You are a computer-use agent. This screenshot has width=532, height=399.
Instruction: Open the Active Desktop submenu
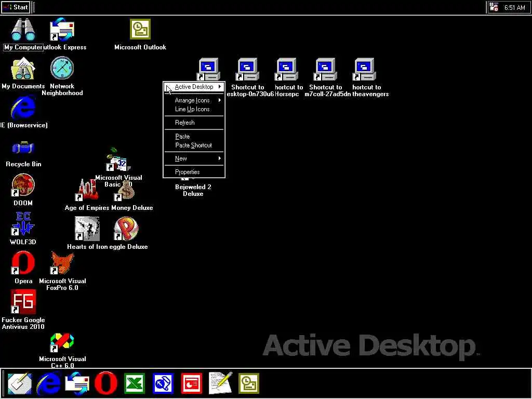[194, 87]
